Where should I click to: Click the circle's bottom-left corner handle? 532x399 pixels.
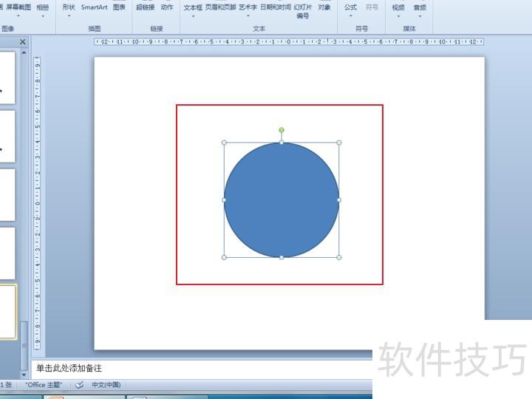click(x=224, y=258)
